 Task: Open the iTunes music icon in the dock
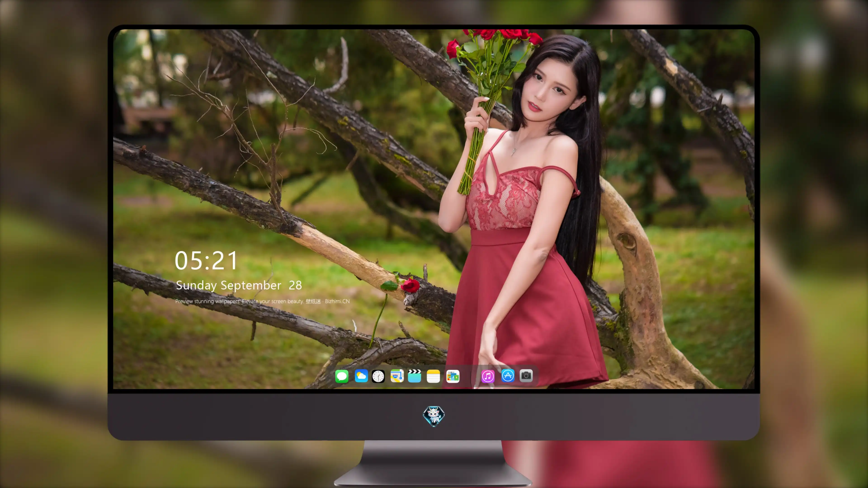tap(488, 376)
